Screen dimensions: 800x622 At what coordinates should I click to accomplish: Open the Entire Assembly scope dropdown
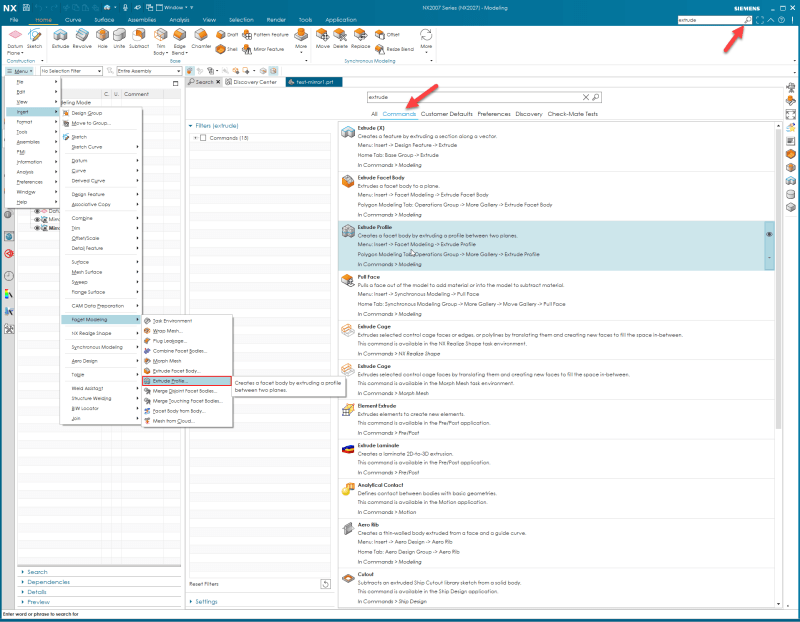(149, 71)
